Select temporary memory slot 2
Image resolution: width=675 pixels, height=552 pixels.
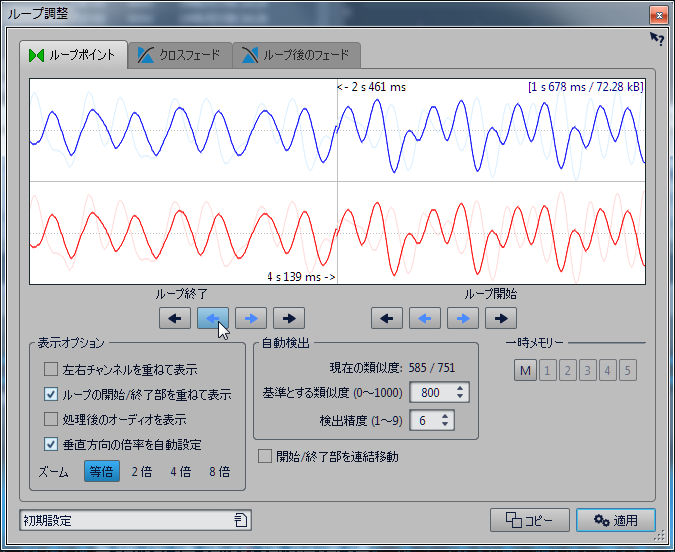click(x=567, y=370)
